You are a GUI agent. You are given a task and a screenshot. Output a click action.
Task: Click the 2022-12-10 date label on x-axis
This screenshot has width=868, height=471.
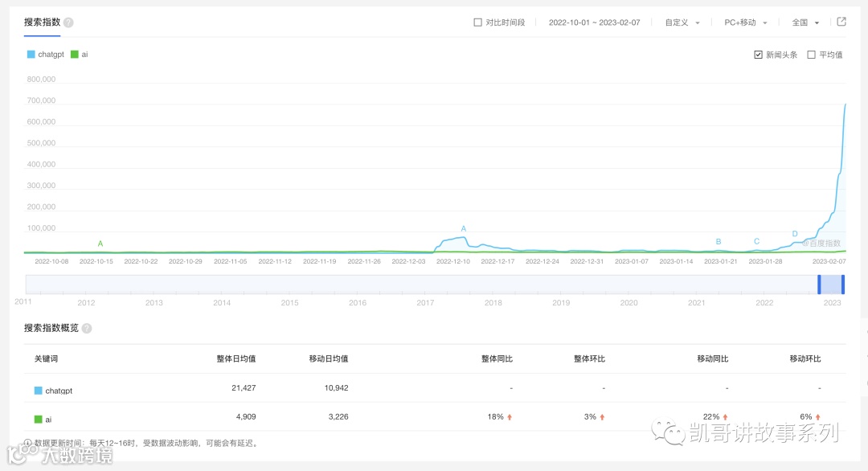pyautogui.click(x=452, y=261)
